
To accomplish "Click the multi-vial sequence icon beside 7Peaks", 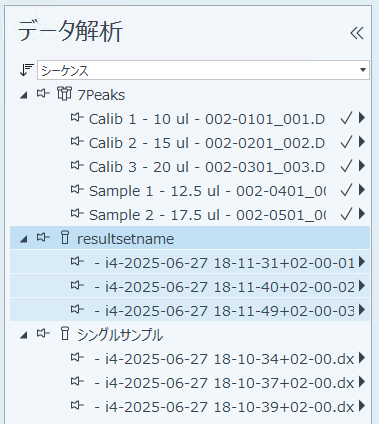I will 64,94.
